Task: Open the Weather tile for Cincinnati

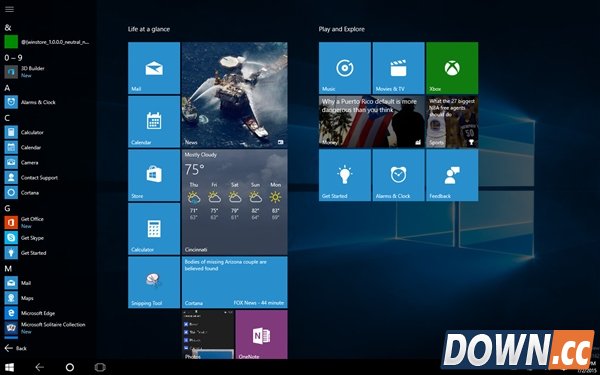Action: 235,202
